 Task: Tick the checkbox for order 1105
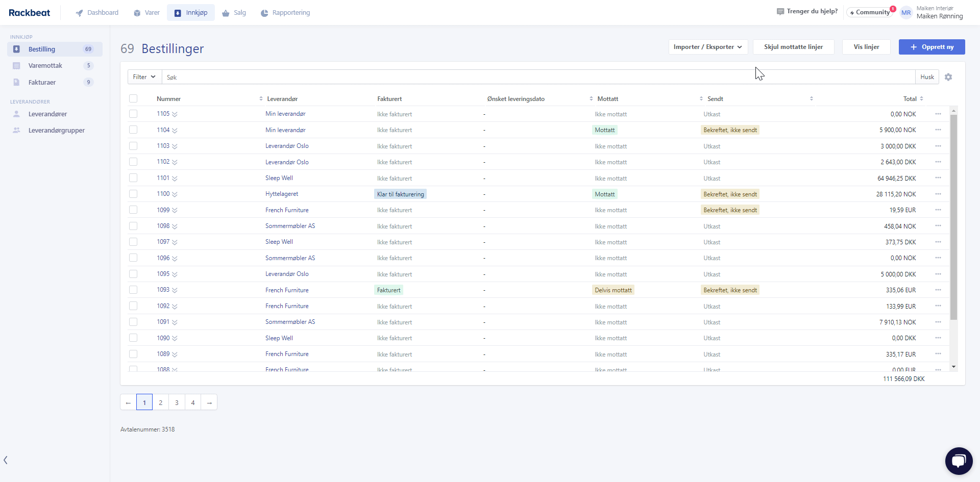133,114
